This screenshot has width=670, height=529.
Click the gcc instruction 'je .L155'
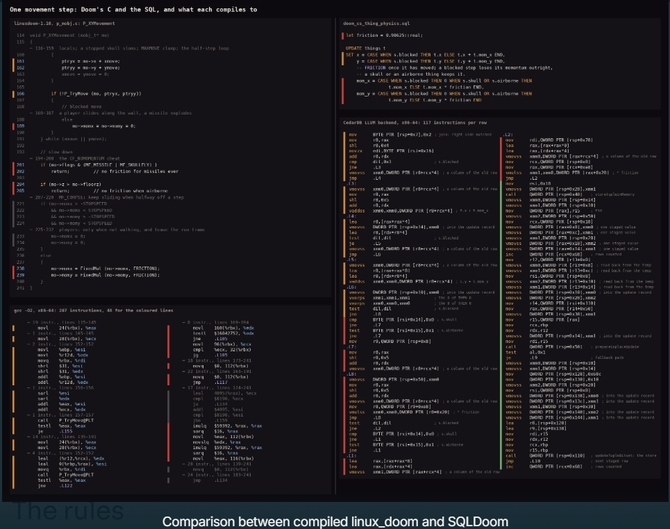click(55, 432)
